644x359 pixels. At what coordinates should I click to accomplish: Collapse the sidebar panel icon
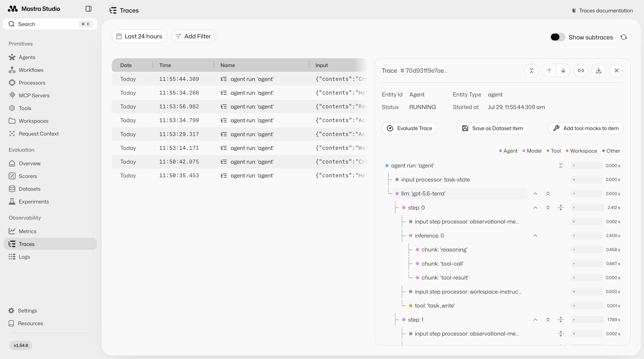(x=88, y=9)
